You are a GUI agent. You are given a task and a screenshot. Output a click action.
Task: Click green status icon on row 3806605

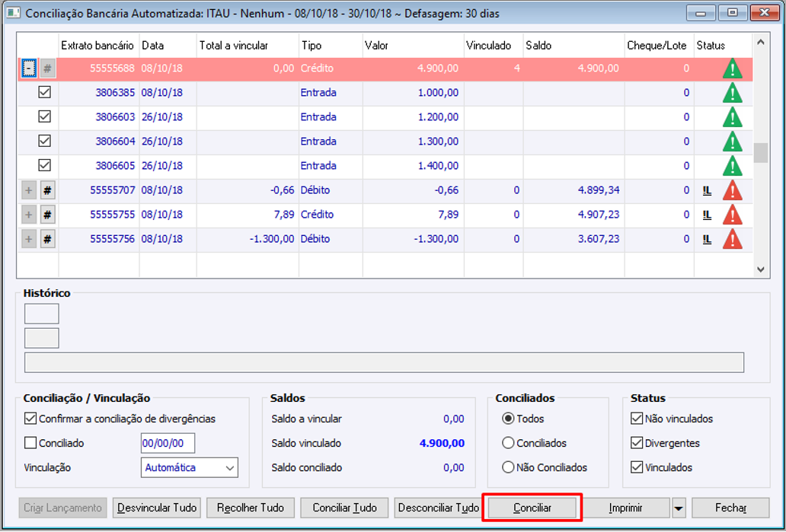click(733, 166)
